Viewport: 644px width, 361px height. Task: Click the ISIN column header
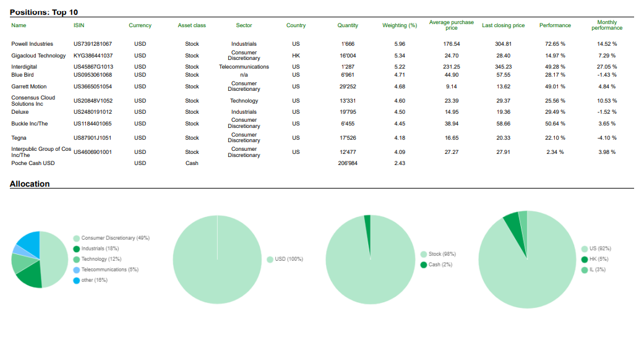(79, 25)
